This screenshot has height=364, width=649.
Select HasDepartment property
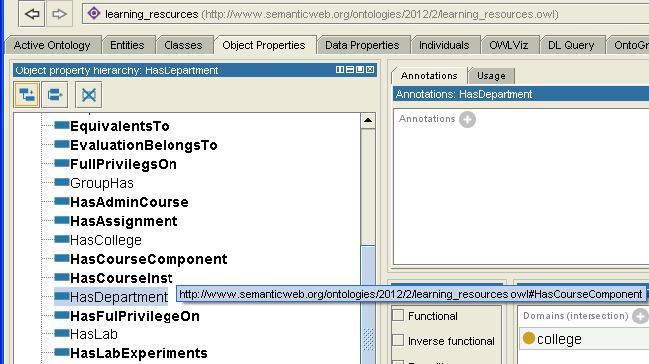click(x=119, y=297)
